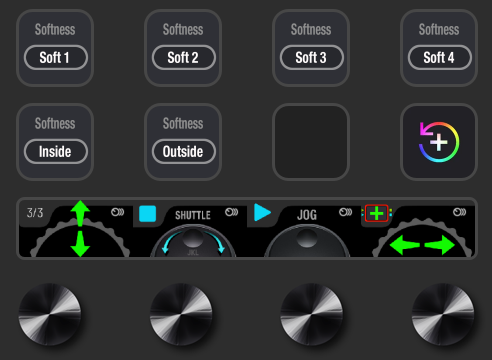The height and width of the screenshot is (360, 492).
Task: Click the JOG dial label
Action: [x=307, y=215]
